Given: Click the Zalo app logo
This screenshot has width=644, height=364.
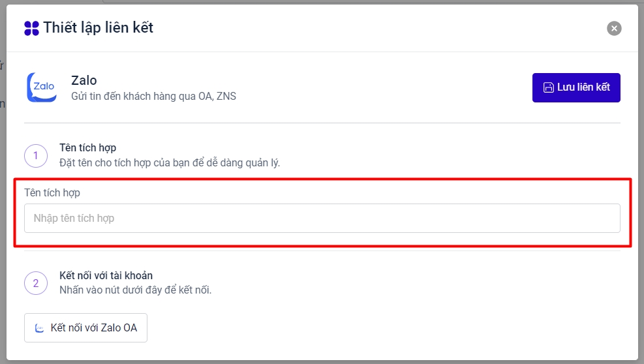Looking at the screenshot, I should [x=41, y=87].
